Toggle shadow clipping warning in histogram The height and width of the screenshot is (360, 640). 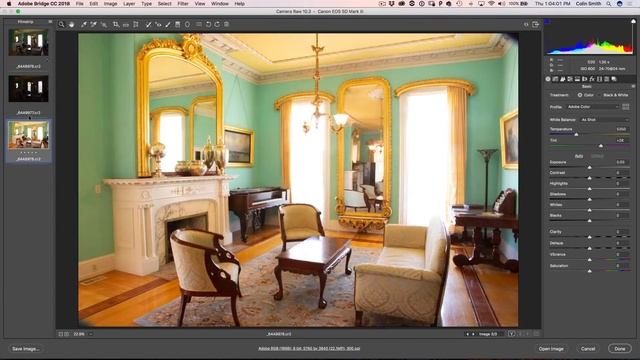[547, 22]
